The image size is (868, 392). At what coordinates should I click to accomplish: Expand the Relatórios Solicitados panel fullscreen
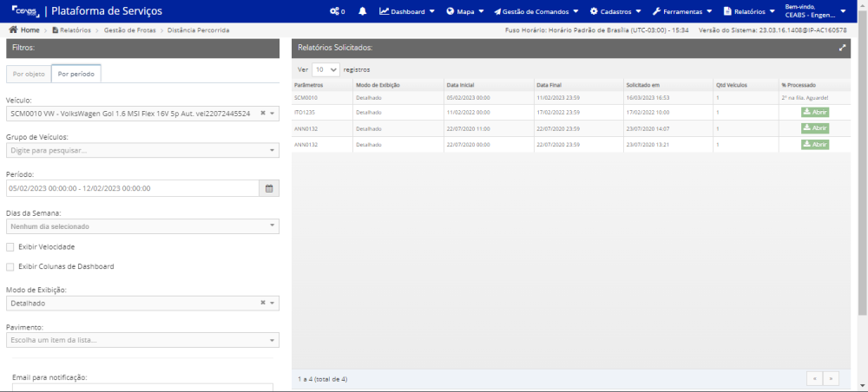point(842,48)
